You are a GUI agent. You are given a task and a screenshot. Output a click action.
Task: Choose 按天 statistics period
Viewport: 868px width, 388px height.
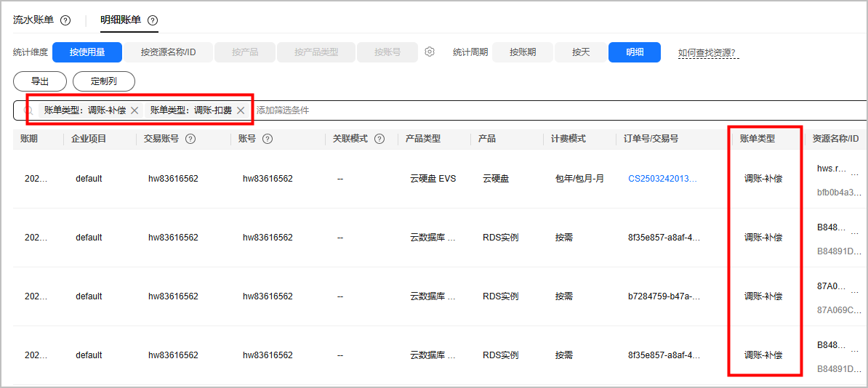581,52
